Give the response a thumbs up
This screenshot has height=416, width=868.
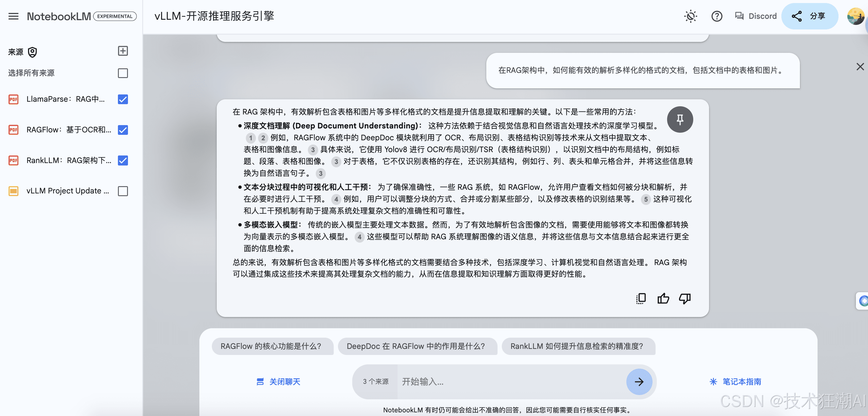663,298
